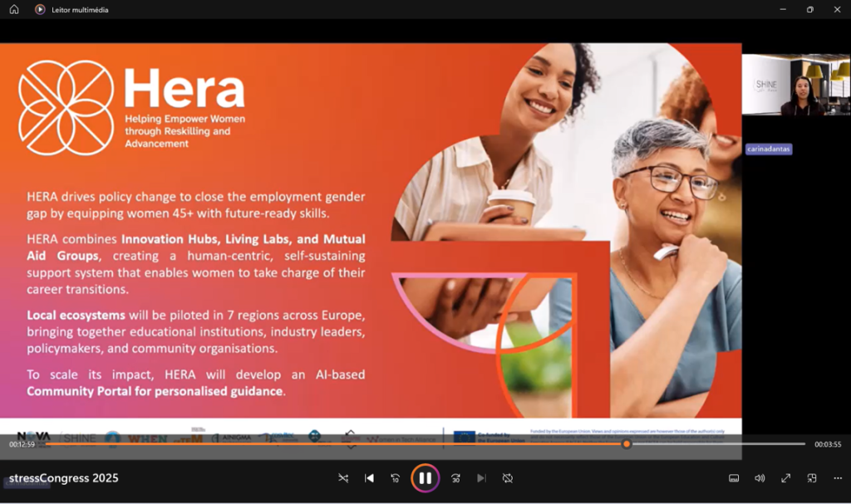Click the presenter webcam thumbnail
This screenshot has width=851, height=504.
click(x=796, y=85)
